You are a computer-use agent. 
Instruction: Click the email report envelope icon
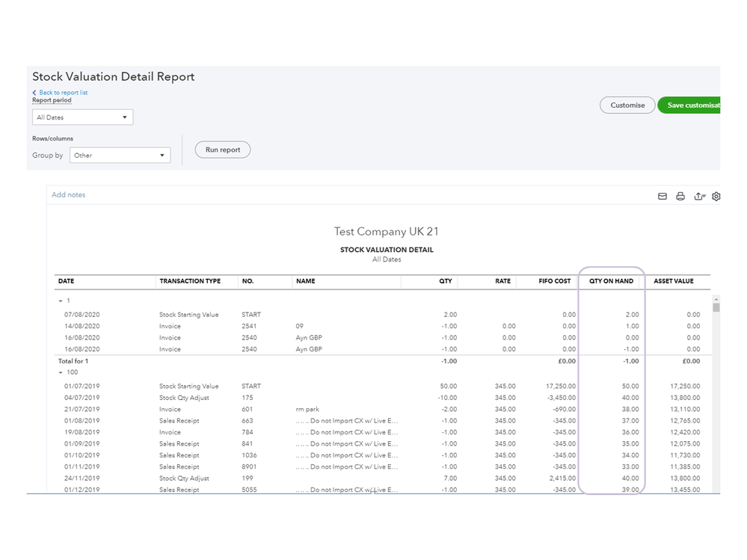662,197
